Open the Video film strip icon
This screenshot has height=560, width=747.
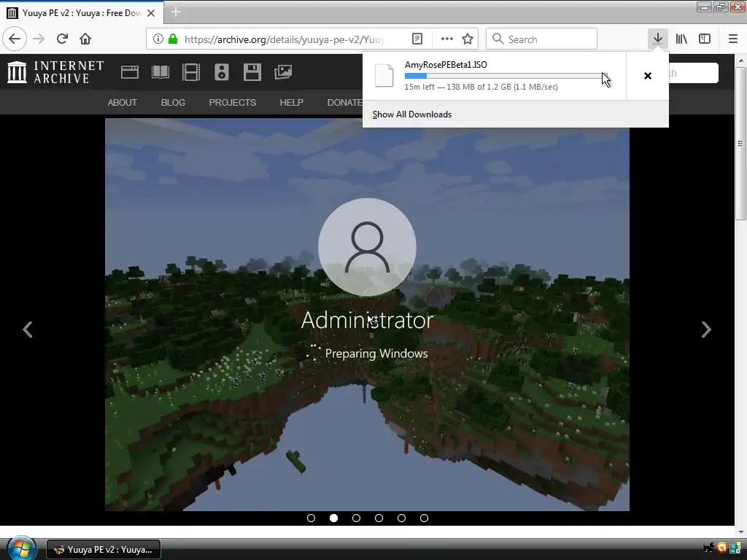click(x=191, y=72)
